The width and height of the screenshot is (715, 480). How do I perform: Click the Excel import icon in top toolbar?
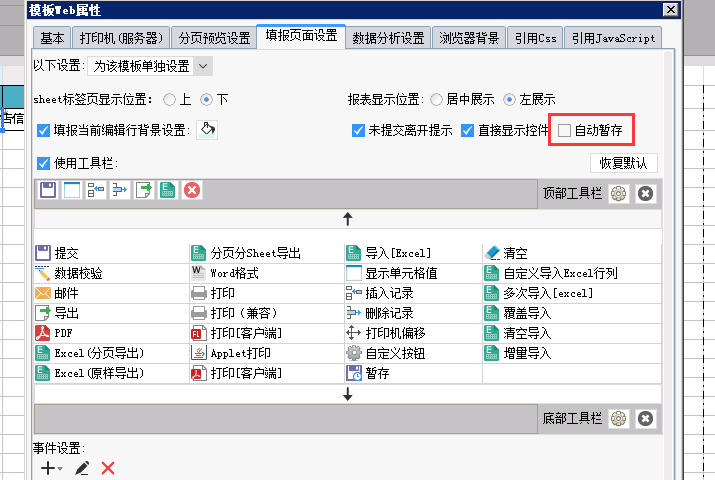pyautogui.click(x=167, y=190)
